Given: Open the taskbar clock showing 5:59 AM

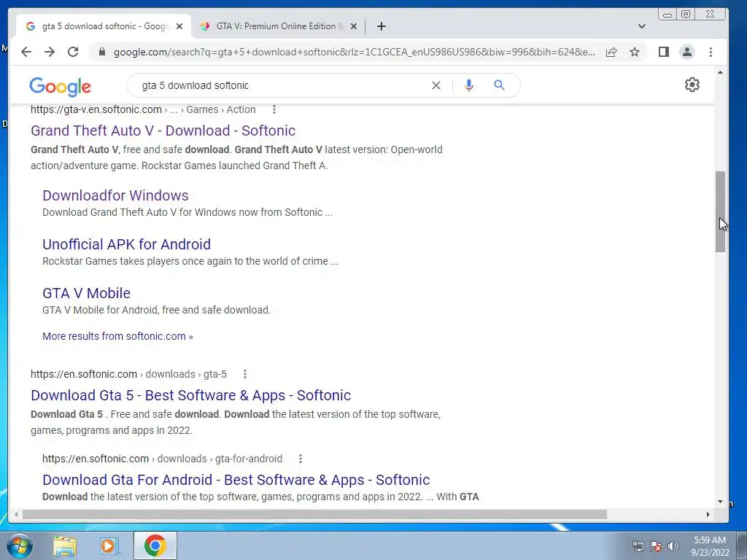Looking at the screenshot, I should pos(710,546).
